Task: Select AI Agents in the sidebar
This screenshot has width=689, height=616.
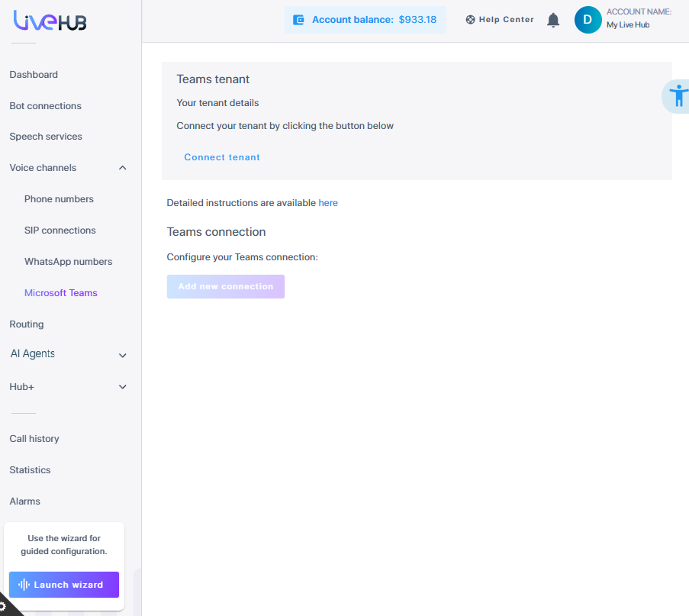Action: tap(33, 353)
